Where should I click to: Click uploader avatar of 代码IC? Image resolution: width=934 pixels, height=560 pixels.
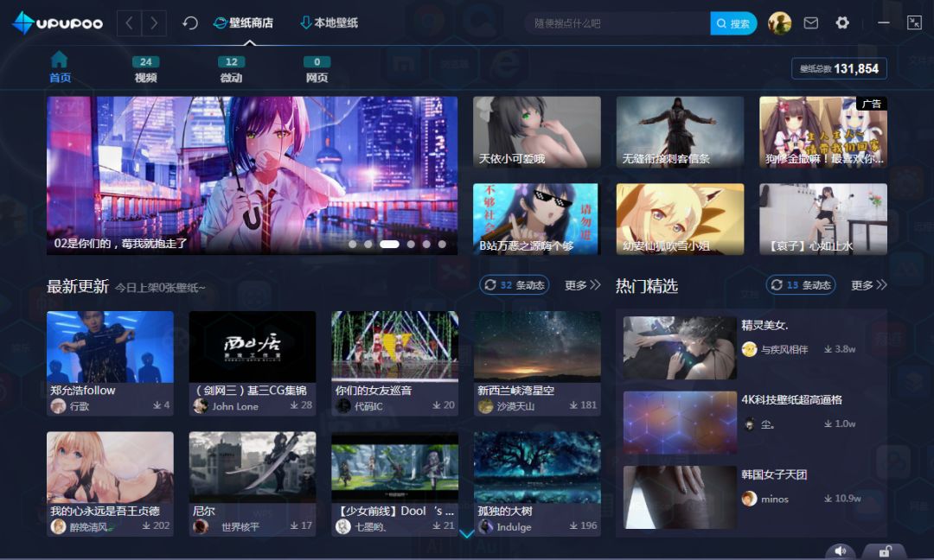(343, 406)
